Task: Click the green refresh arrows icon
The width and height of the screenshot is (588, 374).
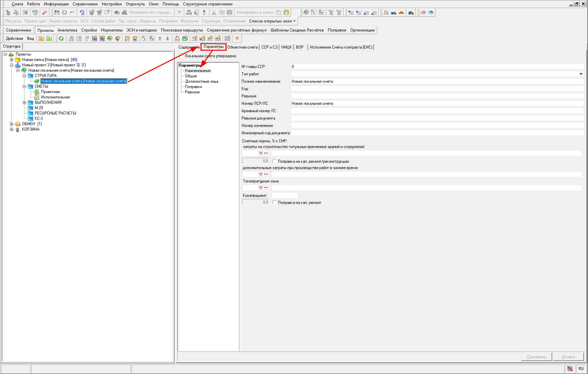Action: coord(61,39)
